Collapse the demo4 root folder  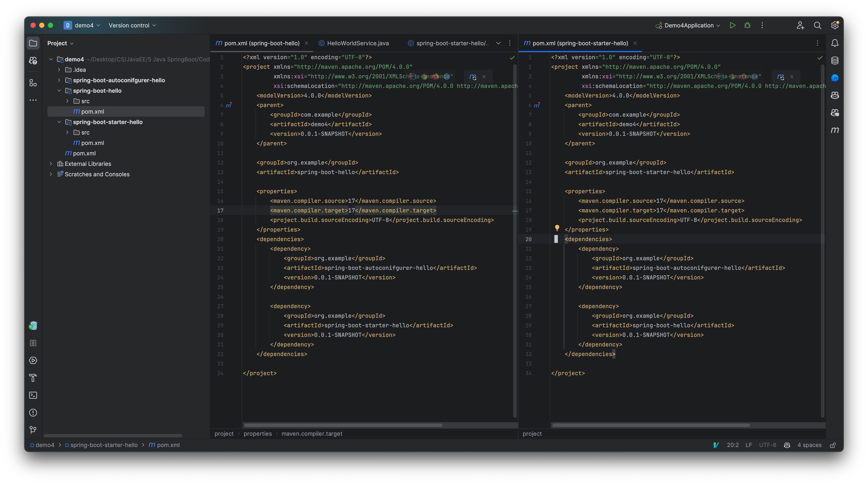(x=51, y=59)
